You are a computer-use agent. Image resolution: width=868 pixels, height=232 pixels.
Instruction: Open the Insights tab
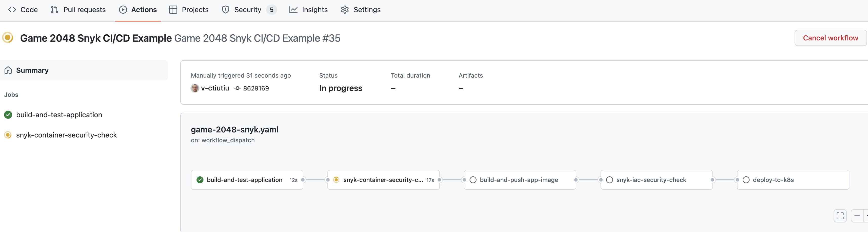308,10
